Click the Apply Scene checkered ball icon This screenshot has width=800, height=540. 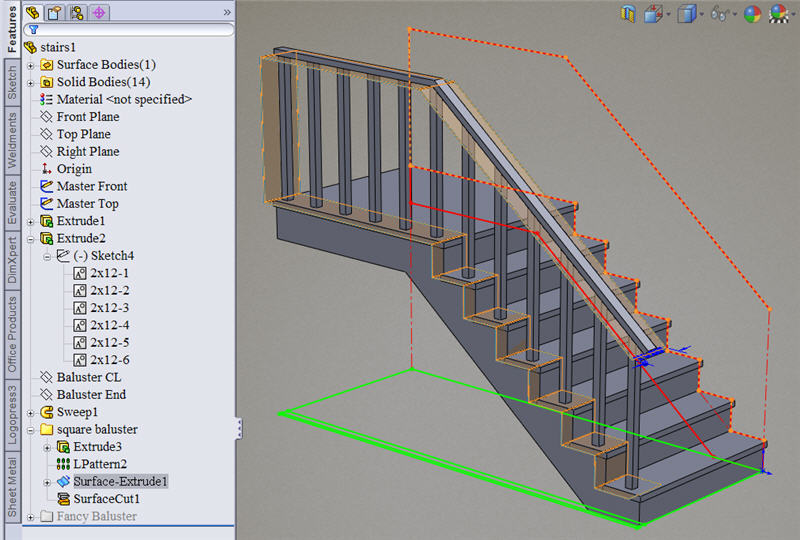coord(778,14)
